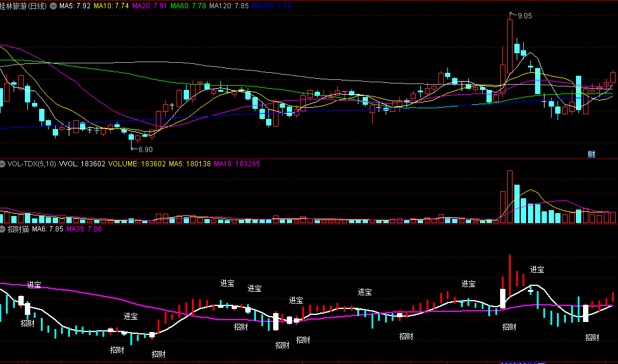Click the MA120: 7.85 label
The width and height of the screenshot is (618, 364).
229,6
